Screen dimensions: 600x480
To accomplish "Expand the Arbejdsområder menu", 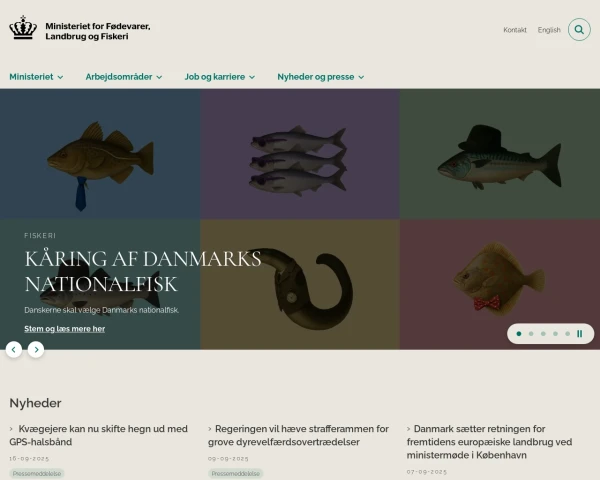I will (x=124, y=77).
